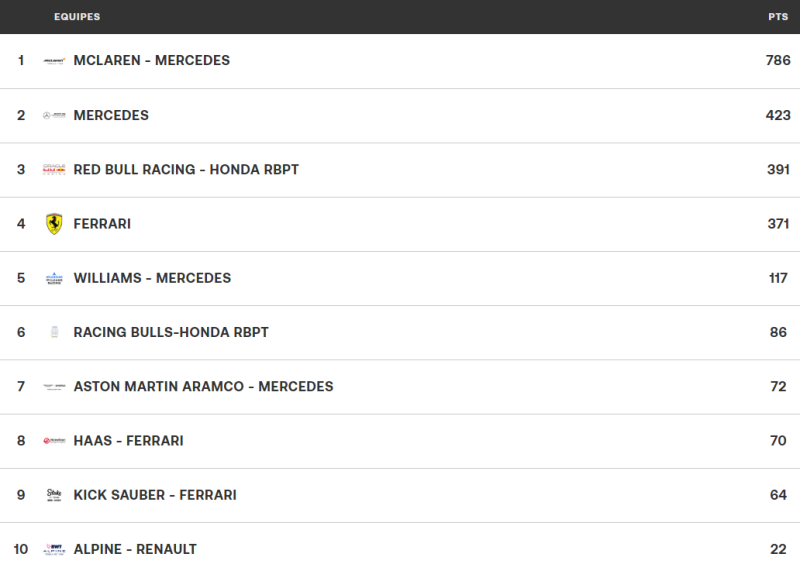Click the Alpine BWT logo icon
The image size is (800, 571).
pyautogui.click(x=54, y=549)
